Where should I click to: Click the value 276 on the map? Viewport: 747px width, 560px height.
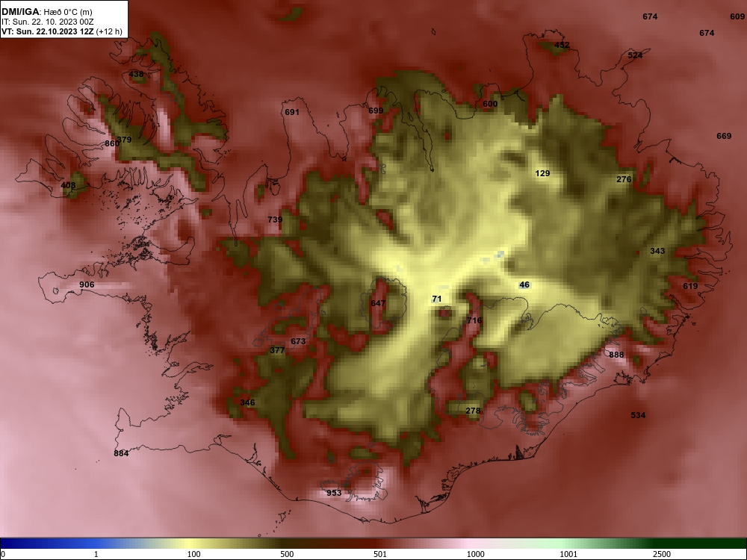pos(624,179)
